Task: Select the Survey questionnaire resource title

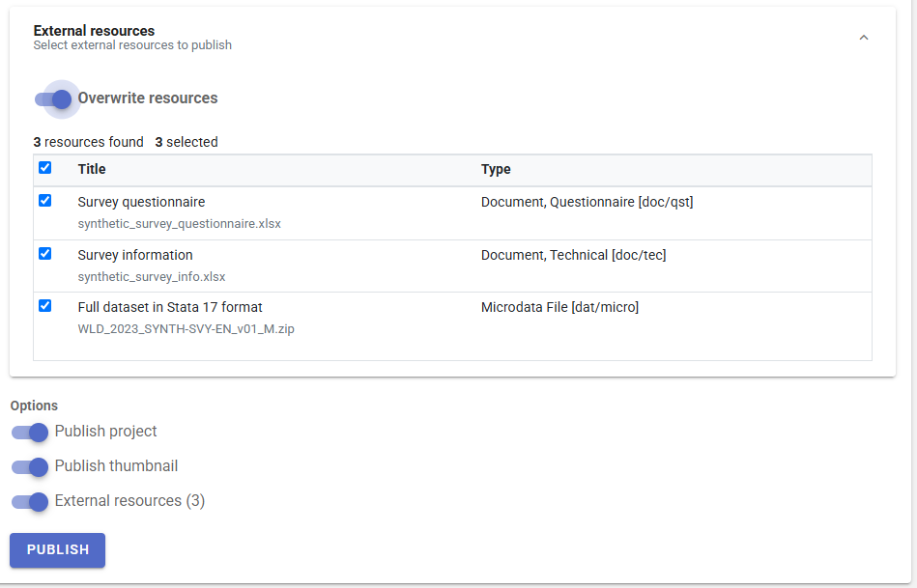Action: (141, 202)
